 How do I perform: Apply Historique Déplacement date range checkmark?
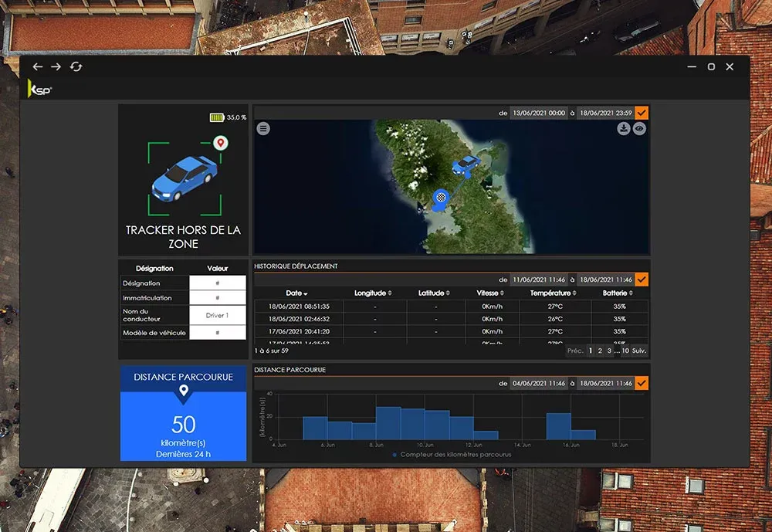click(642, 280)
